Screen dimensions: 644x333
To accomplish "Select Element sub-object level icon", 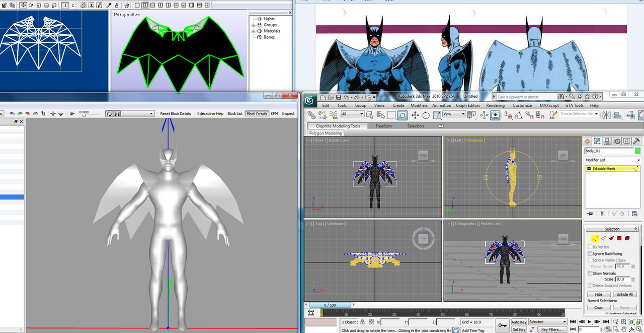I will click(x=628, y=238).
